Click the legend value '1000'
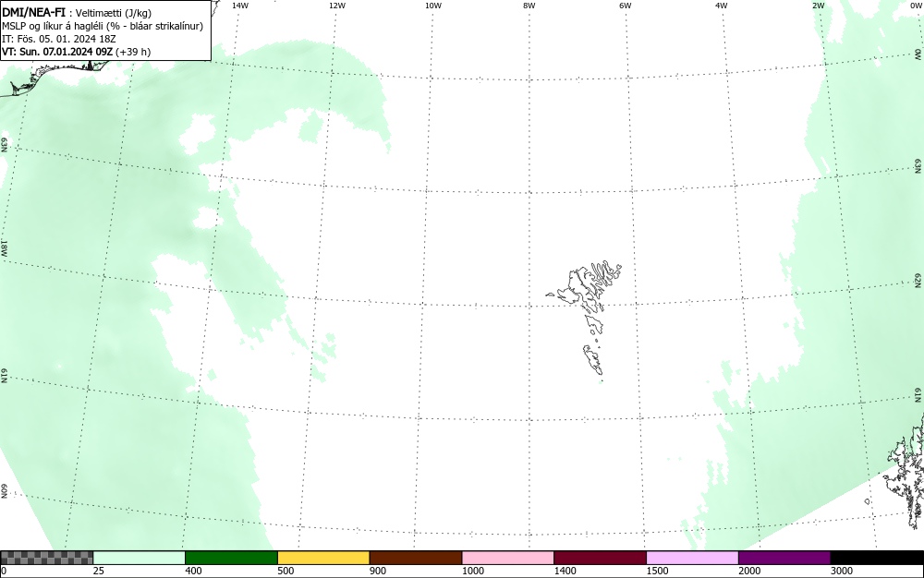This screenshot has height=578, width=924. (x=472, y=571)
